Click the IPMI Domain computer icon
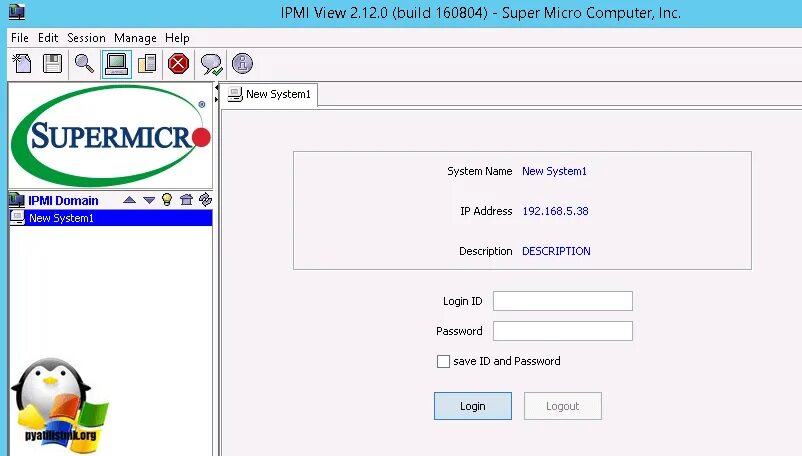The image size is (802, 456). point(17,200)
